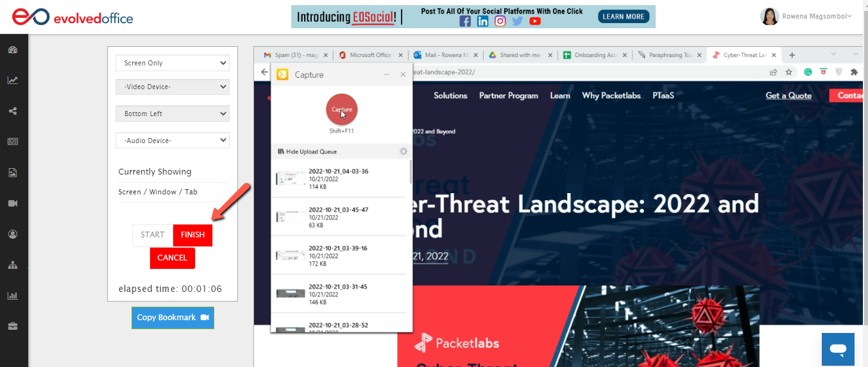Open the Bottom Left position dropdown

tap(173, 114)
